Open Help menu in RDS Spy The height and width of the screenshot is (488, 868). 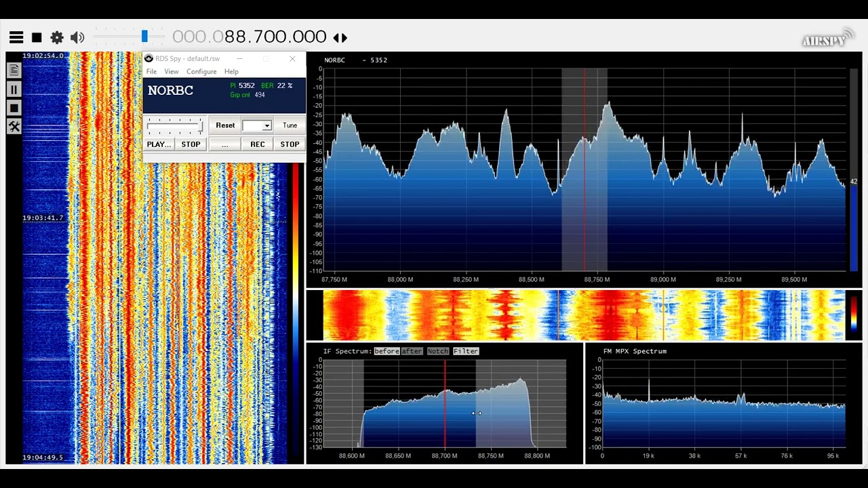(231, 72)
